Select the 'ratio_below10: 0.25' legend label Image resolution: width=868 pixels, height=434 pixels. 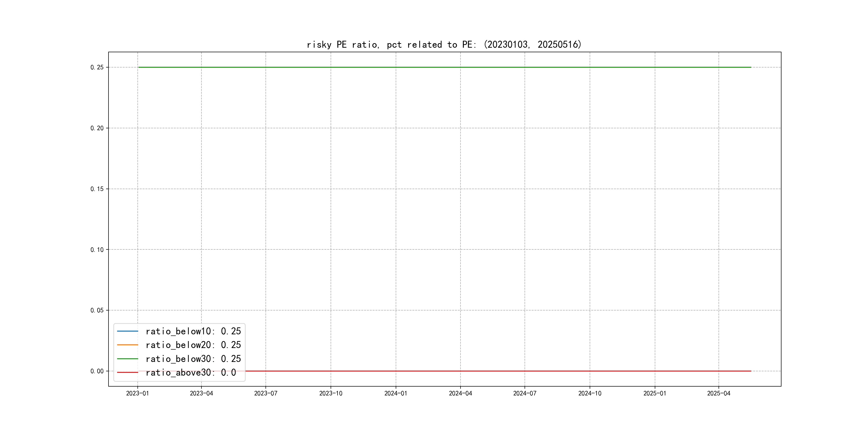(x=193, y=331)
